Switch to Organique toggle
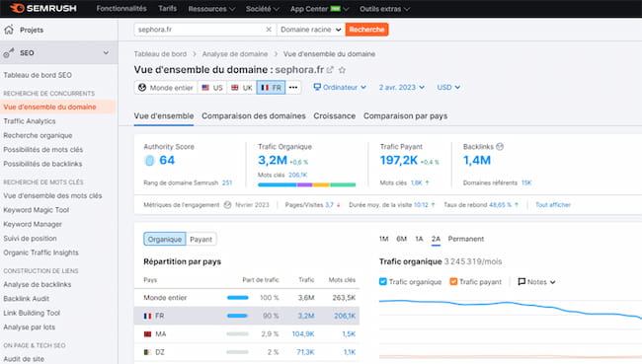642x364 pixels. pos(165,240)
